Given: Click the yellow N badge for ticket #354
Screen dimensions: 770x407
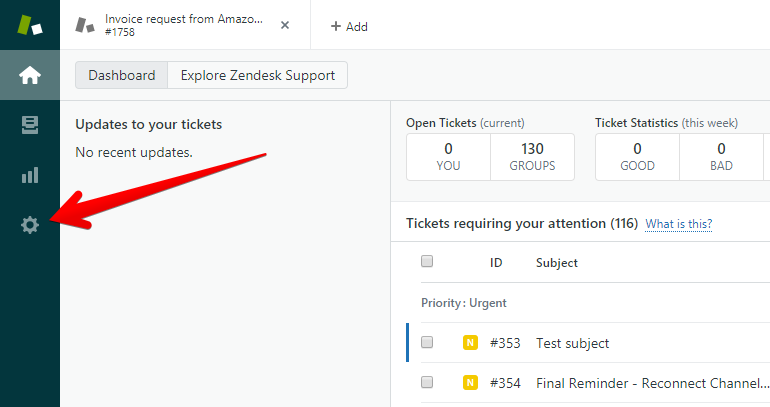Looking at the screenshot, I should [470, 382].
